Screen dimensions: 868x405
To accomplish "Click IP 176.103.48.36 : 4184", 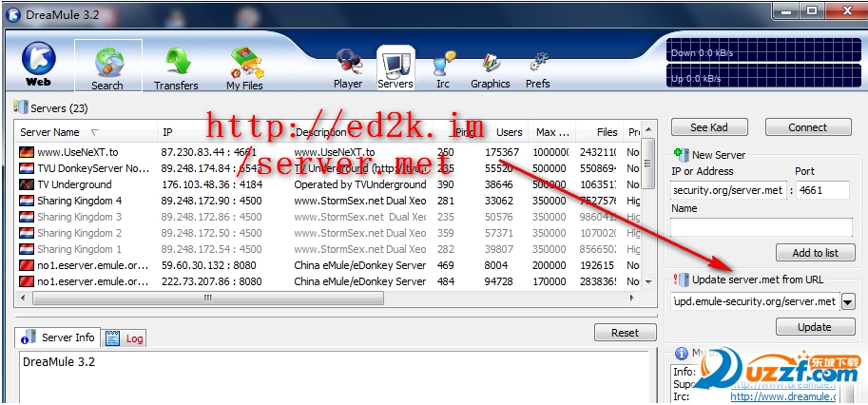I will (x=212, y=184).
